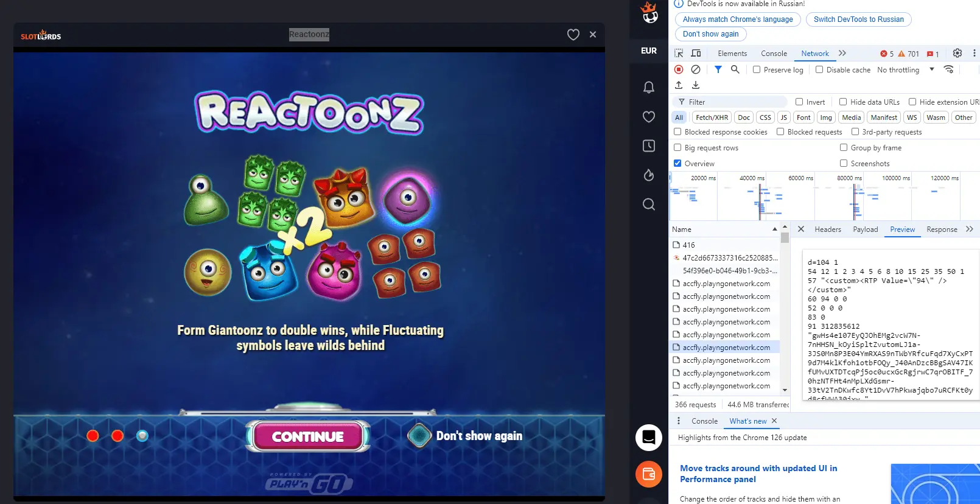Image resolution: width=980 pixels, height=504 pixels.
Task: Open network conditions wifi icon
Action: (x=949, y=69)
